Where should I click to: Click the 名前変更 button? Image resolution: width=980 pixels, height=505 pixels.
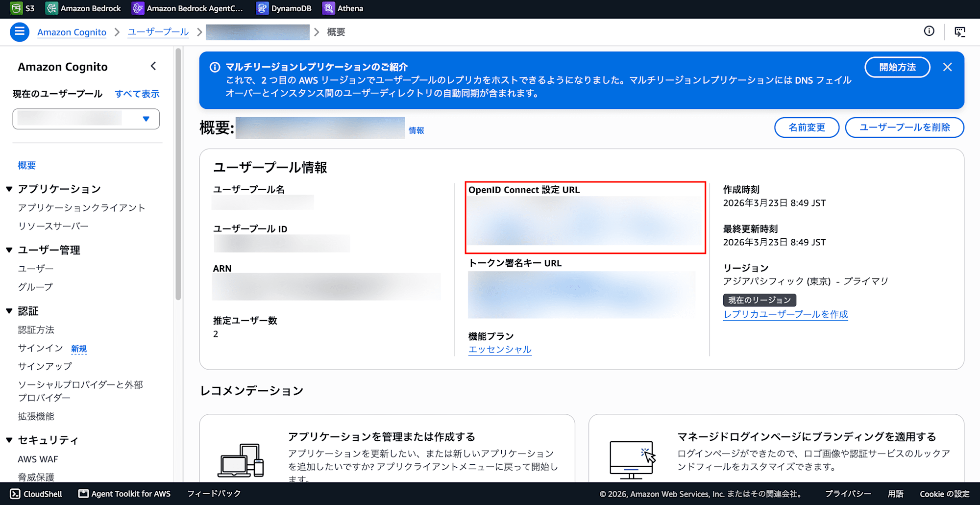coord(807,127)
